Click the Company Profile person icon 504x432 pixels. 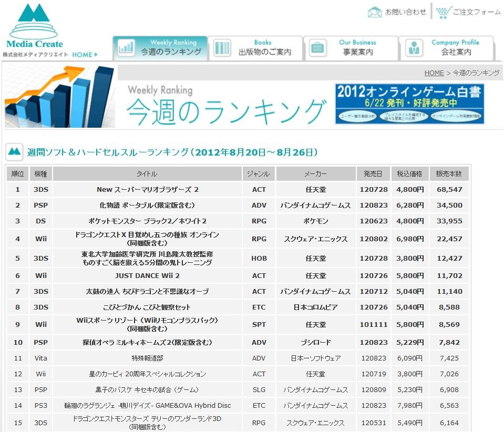[x=414, y=48]
